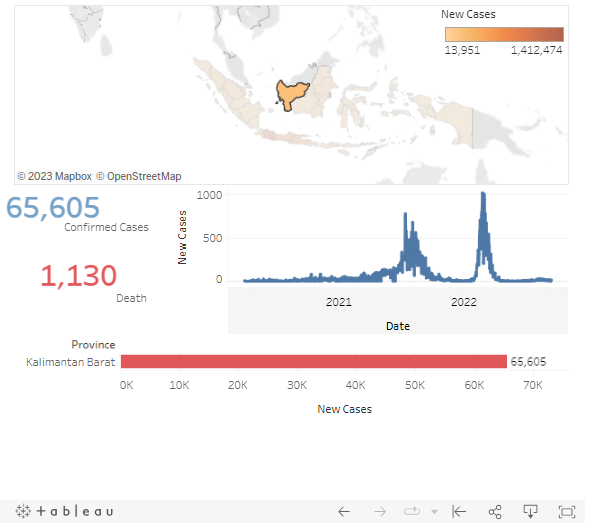Click the 65,605 Confirmed Cases number

tap(53, 207)
